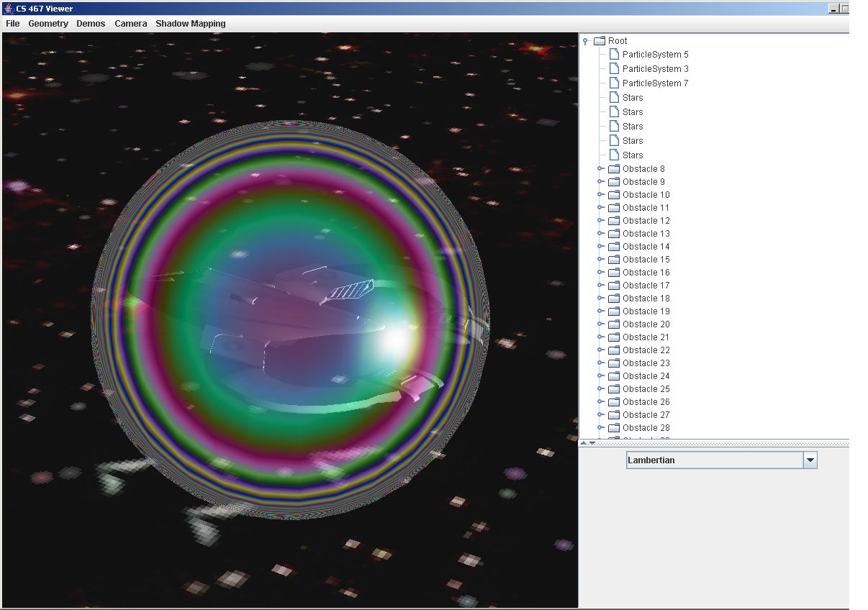
Task: Click the ParticleSystem 5 document icon
Action: click(x=614, y=55)
